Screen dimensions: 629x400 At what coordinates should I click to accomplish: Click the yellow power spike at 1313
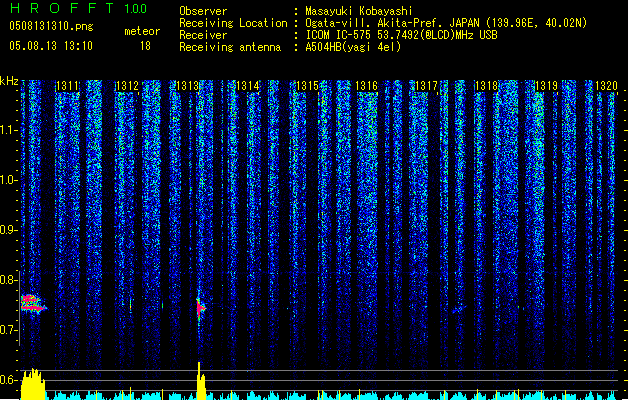[x=201, y=381]
